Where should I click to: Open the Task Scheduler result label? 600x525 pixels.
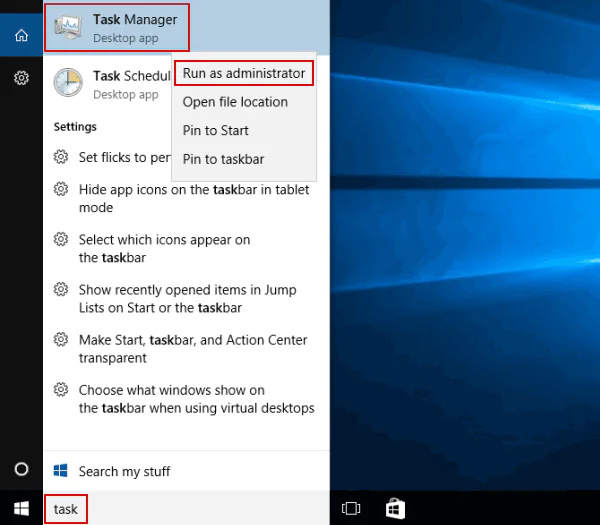132,76
